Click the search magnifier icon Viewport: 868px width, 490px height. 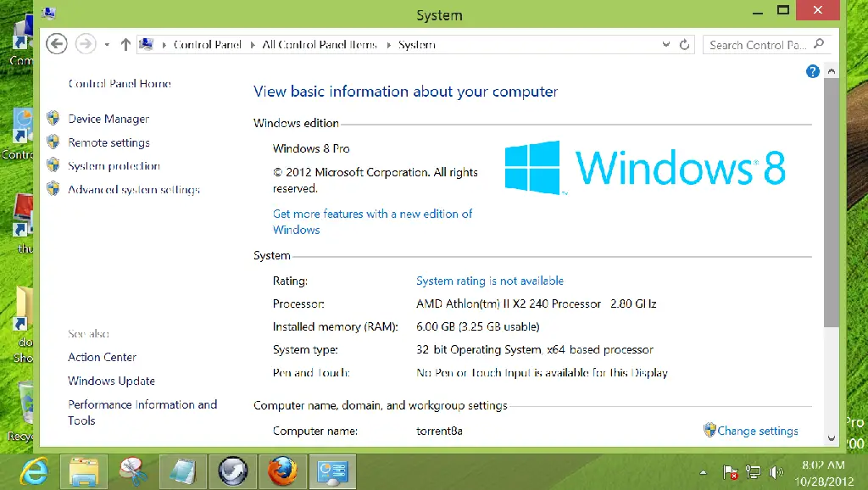coord(820,44)
